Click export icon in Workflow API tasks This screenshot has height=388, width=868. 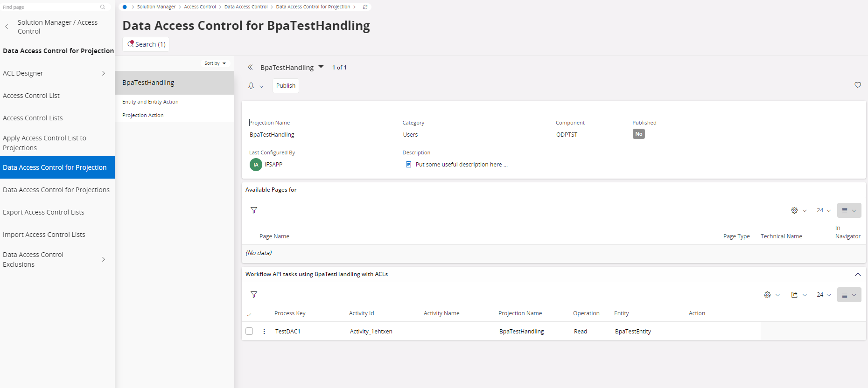pyautogui.click(x=794, y=295)
